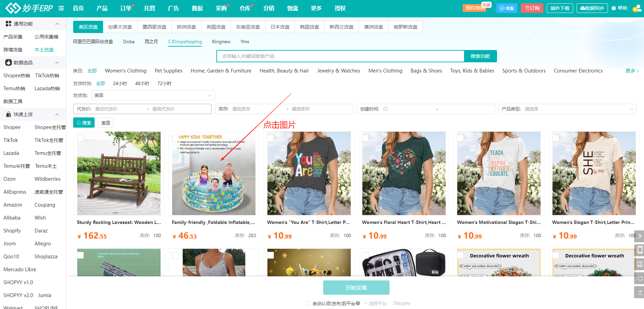Click the 搜索功能 button
The height and width of the screenshot is (309, 644).
(x=480, y=56)
